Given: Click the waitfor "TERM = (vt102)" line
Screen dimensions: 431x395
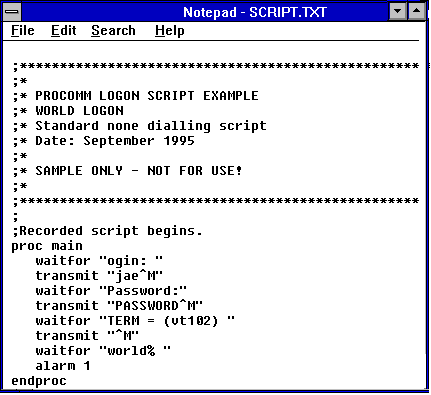Looking at the screenshot, I should (135, 321).
